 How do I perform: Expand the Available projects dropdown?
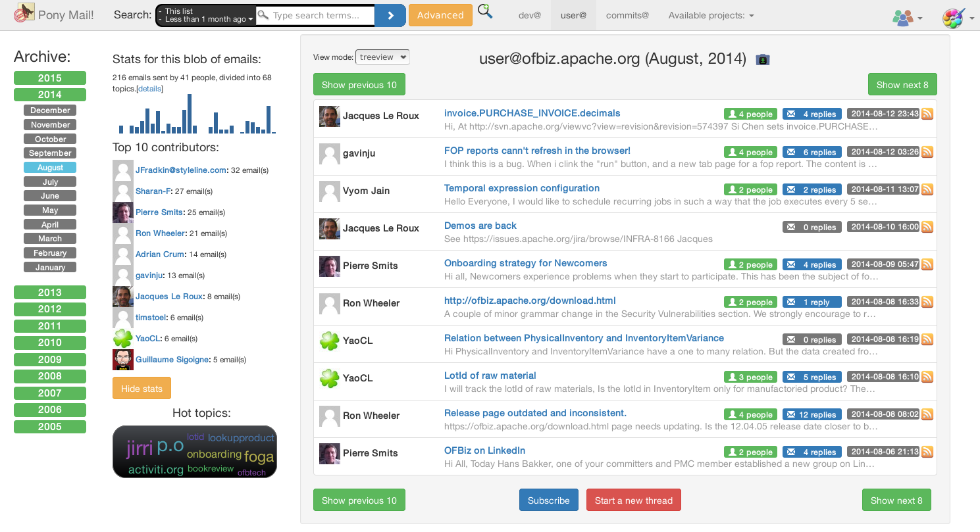pyautogui.click(x=711, y=15)
